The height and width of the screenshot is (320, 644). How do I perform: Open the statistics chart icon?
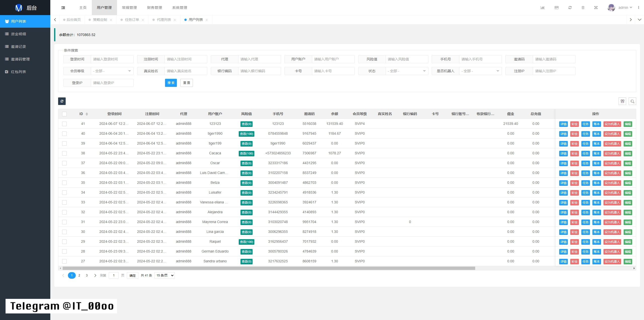(542, 8)
